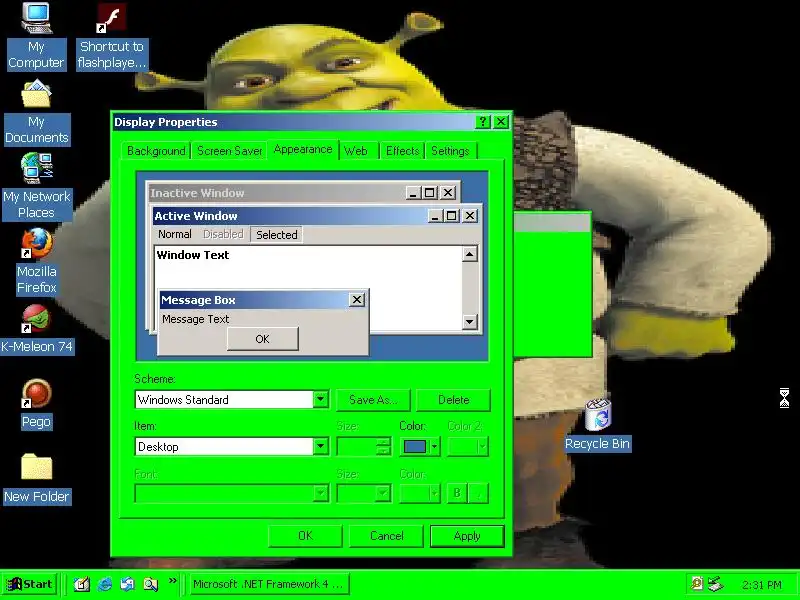Click Window Text in the preview area

pyautogui.click(x=193, y=255)
